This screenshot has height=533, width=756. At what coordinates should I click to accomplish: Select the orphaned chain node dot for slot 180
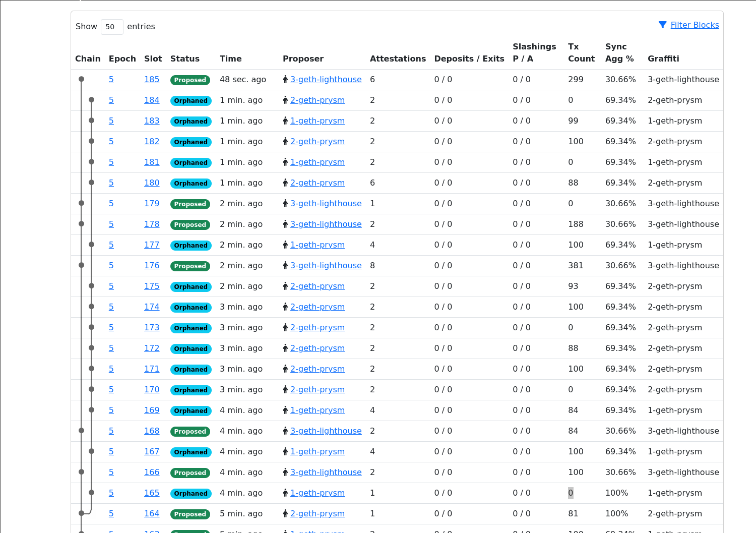(91, 183)
